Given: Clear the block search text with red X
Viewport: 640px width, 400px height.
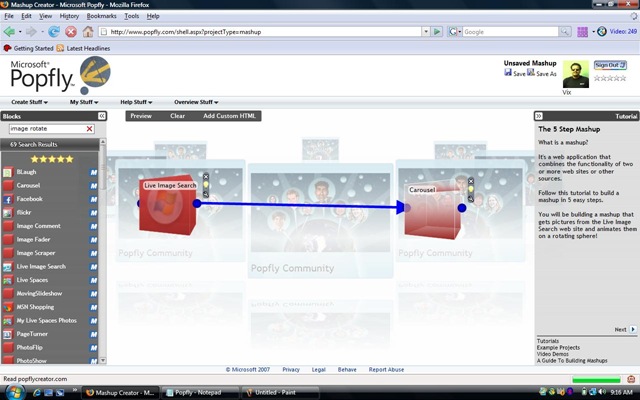Looking at the screenshot, I should tap(89, 129).
